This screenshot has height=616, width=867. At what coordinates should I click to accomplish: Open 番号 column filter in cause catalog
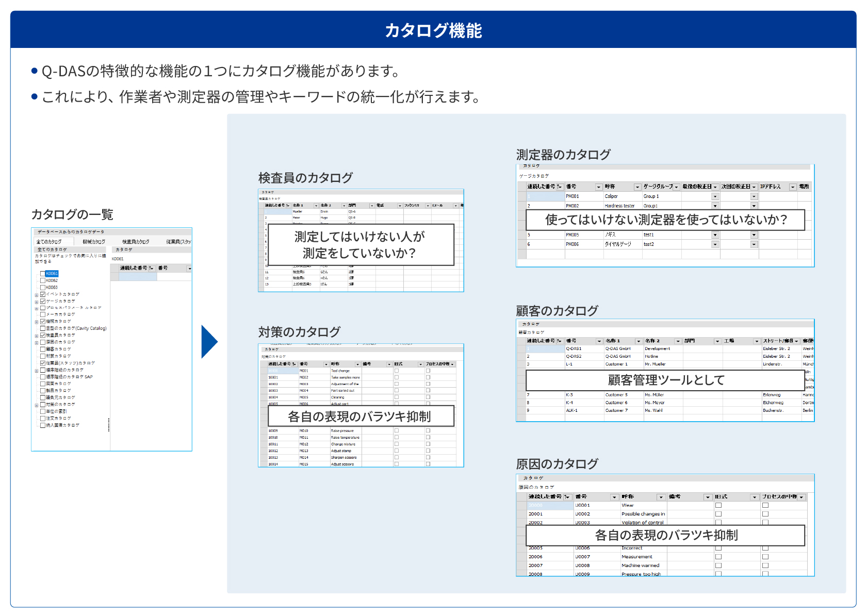tap(614, 497)
